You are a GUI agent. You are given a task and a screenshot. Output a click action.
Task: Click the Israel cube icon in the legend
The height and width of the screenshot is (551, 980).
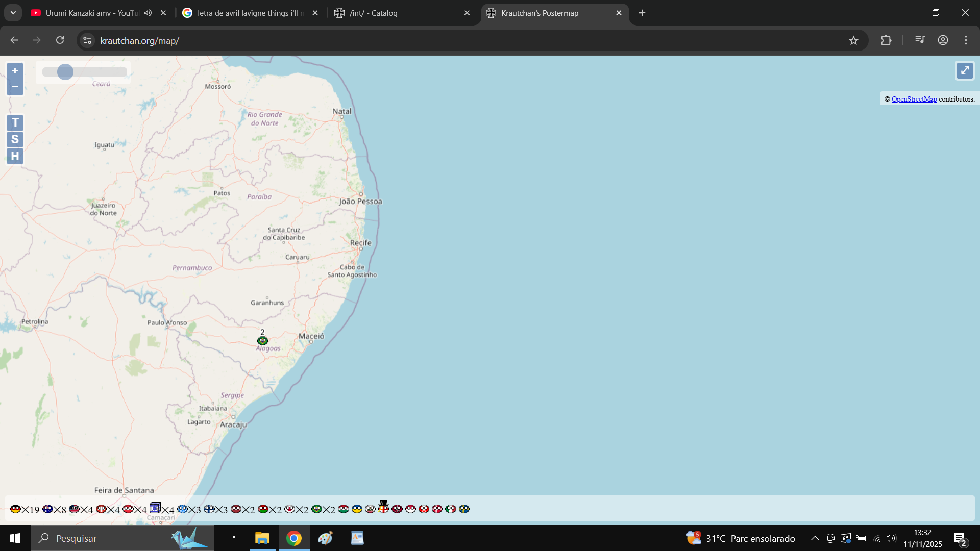(x=155, y=508)
